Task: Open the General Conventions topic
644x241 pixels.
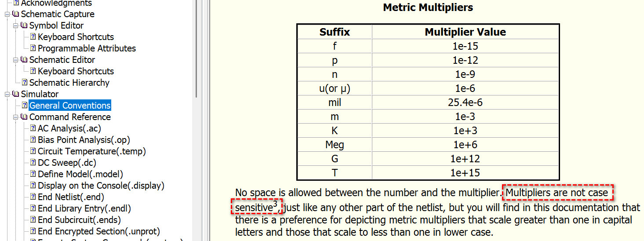Action: 70,106
